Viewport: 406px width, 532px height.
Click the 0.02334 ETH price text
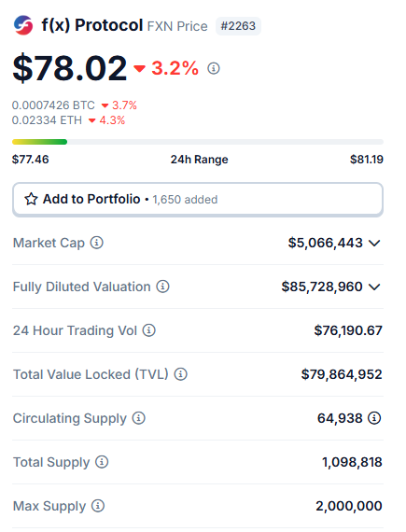(x=47, y=120)
